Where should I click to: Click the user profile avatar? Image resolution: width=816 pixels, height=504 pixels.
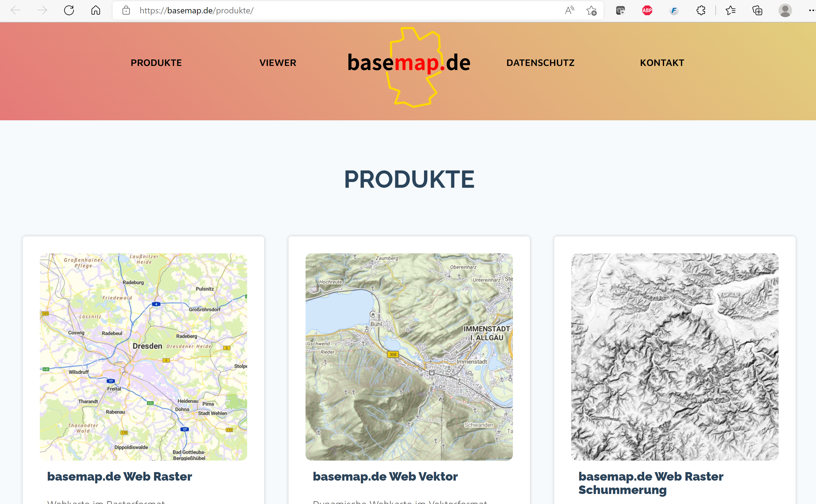tap(785, 10)
